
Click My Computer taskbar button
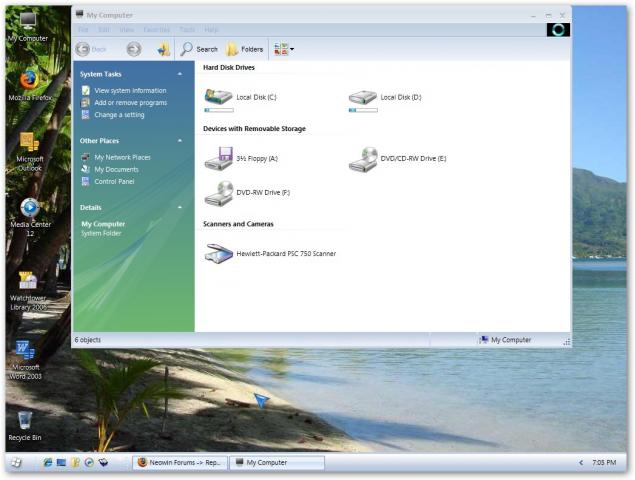277,463
